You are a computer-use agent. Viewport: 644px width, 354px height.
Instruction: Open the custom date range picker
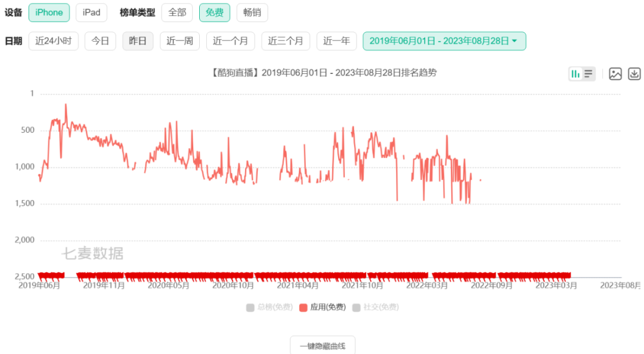[x=444, y=41]
